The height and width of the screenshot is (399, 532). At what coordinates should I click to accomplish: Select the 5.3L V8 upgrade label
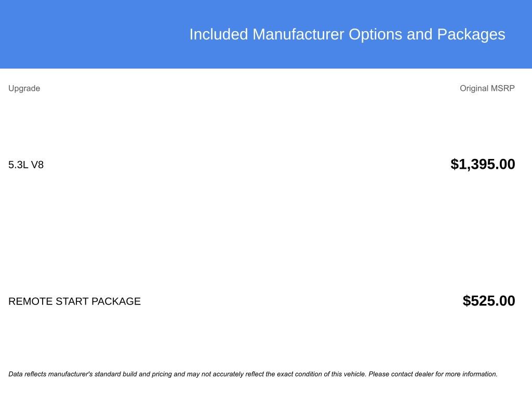[26, 165]
